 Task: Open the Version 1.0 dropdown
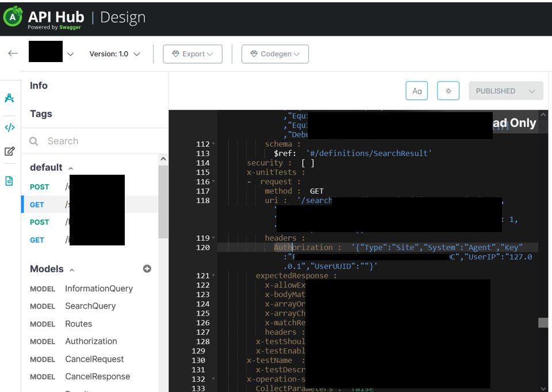point(114,52)
